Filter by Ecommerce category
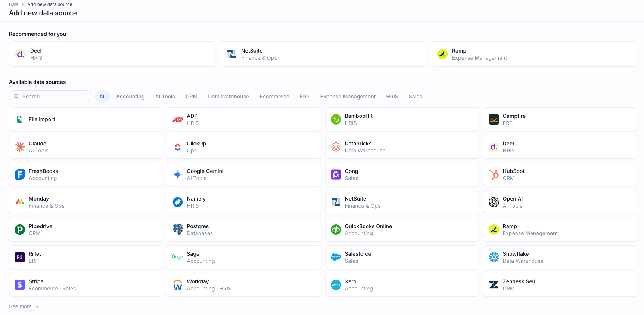This screenshot has height=315, width=644. tap(274, 97)
